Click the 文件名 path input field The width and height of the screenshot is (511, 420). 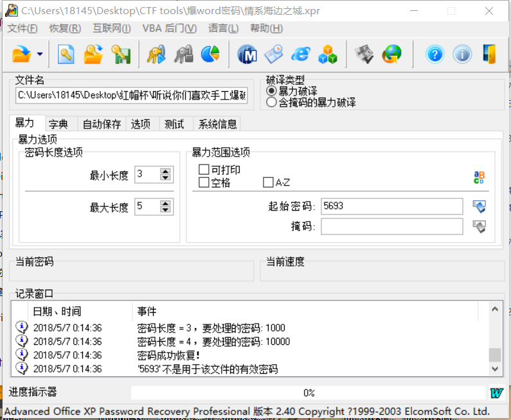click(x=132, y=96)
